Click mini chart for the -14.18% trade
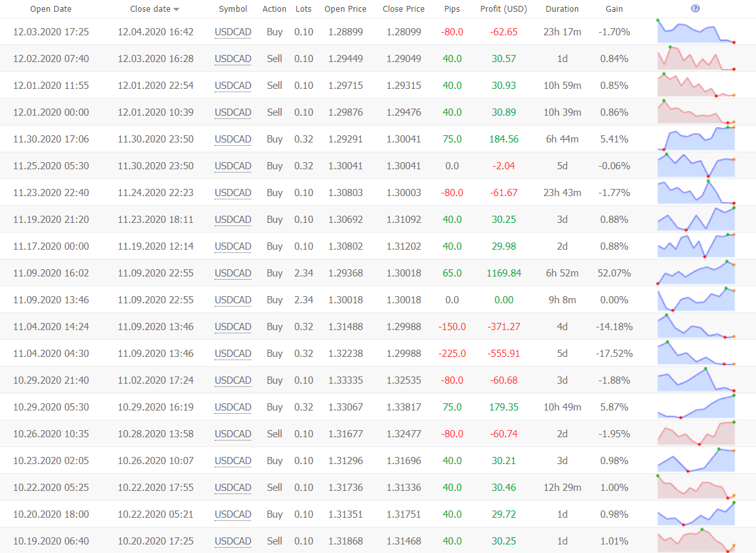 696,327
